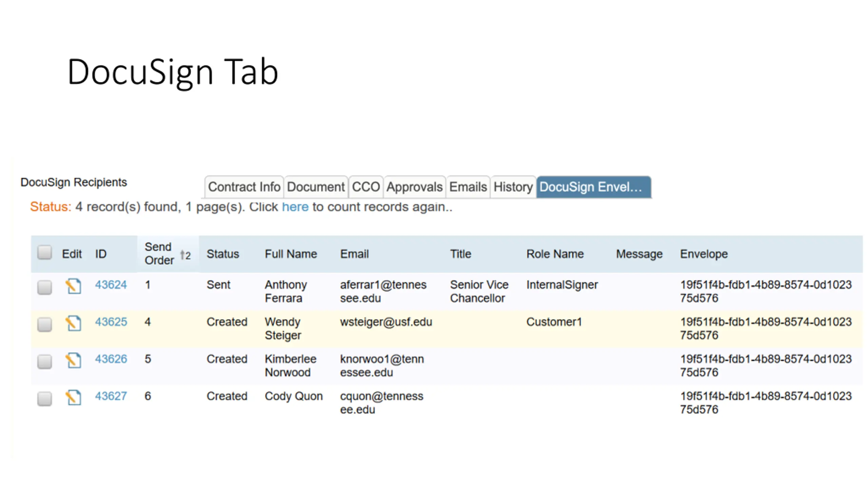The image size is (868, 488).
Task: Click the Edit column header
Action: (x=72, y=254)
